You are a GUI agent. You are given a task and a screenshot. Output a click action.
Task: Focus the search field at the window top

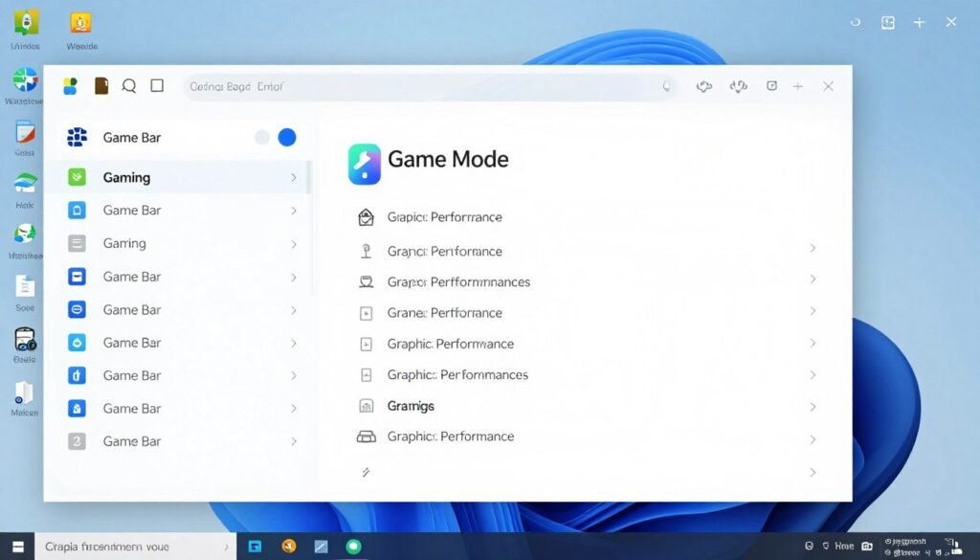click(x=430, y=87)
